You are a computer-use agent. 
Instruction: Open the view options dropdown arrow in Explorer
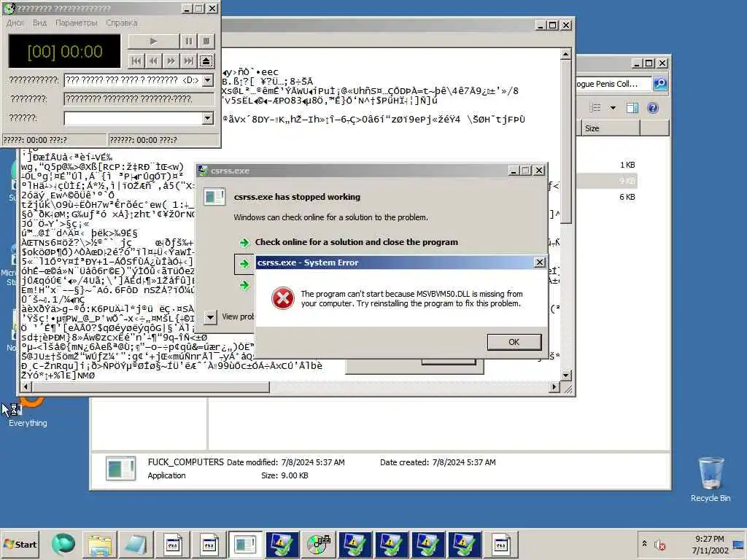[613, 108]
